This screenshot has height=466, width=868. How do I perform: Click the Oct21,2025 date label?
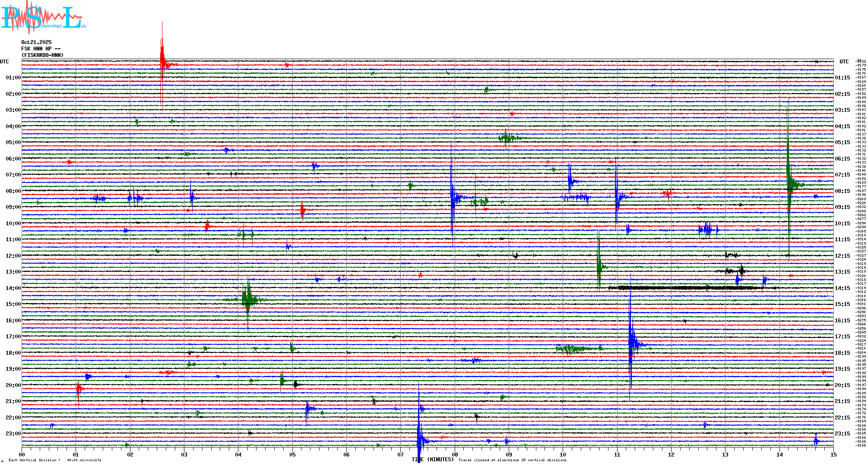pyautogui.click(x=36, y=42)
